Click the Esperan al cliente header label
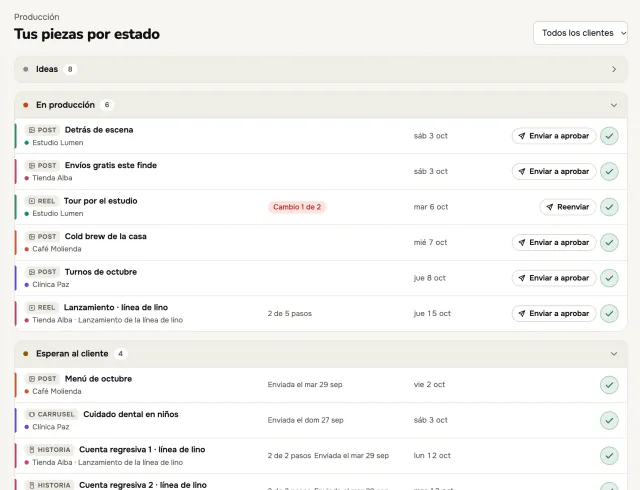 (x=72, y=354)
